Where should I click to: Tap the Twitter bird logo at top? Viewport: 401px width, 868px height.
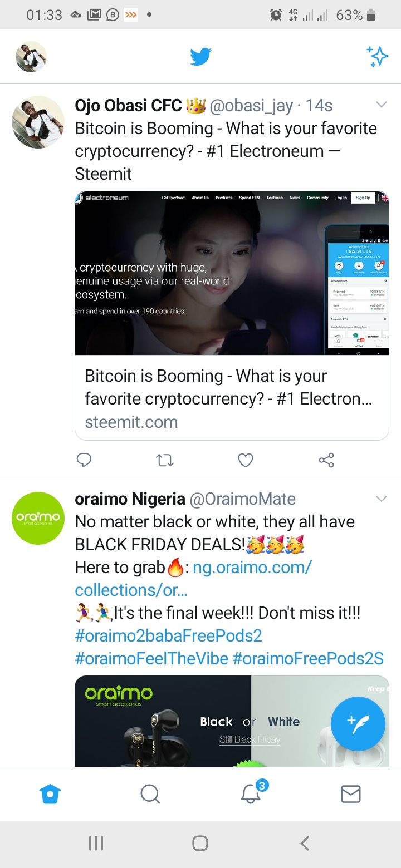(x=200, y=57)
